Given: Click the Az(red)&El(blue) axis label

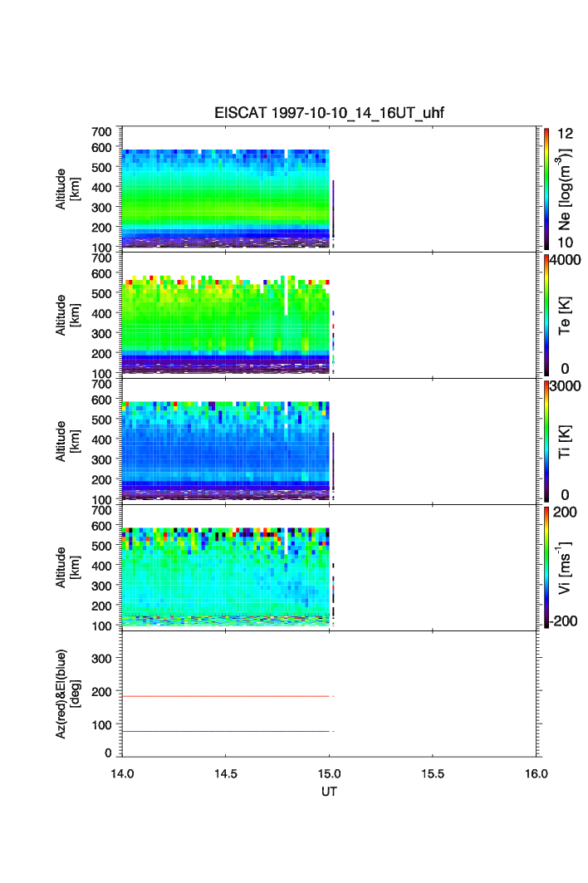Looking at the screenshot, I should [67, 694].
